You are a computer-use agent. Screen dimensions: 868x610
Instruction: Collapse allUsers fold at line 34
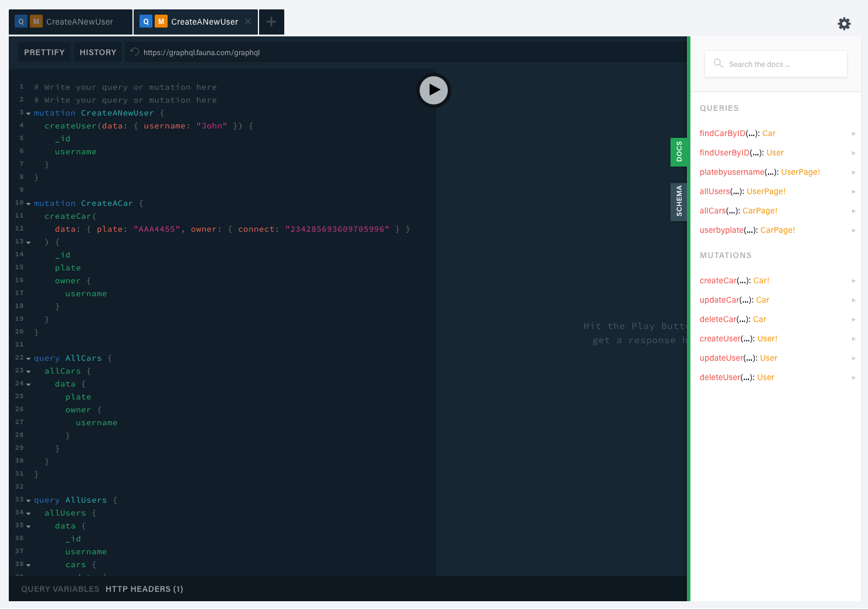(28, 513)
